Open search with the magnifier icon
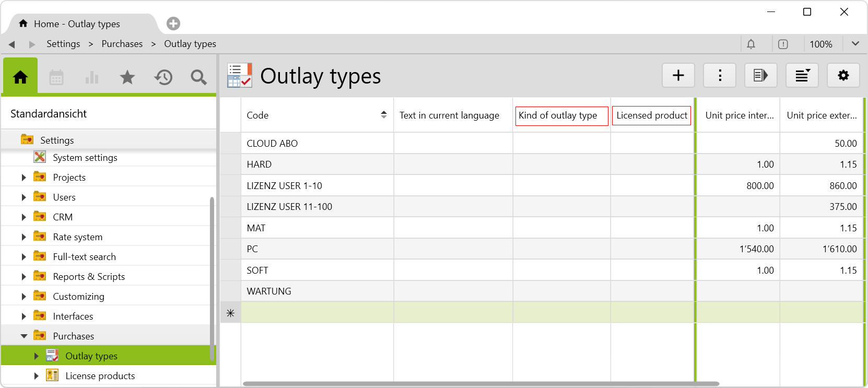The image size is (868, 388). (x=198, y=78)
